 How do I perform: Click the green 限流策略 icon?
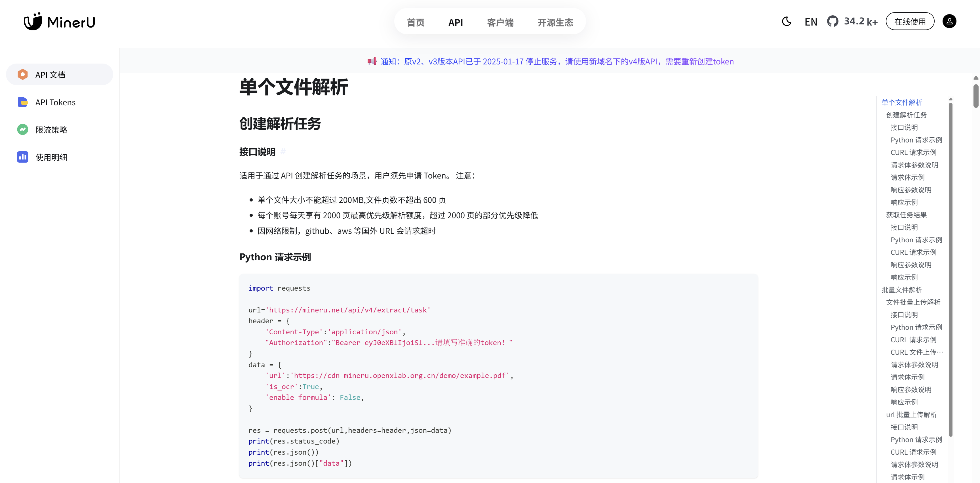coord(22,129)
